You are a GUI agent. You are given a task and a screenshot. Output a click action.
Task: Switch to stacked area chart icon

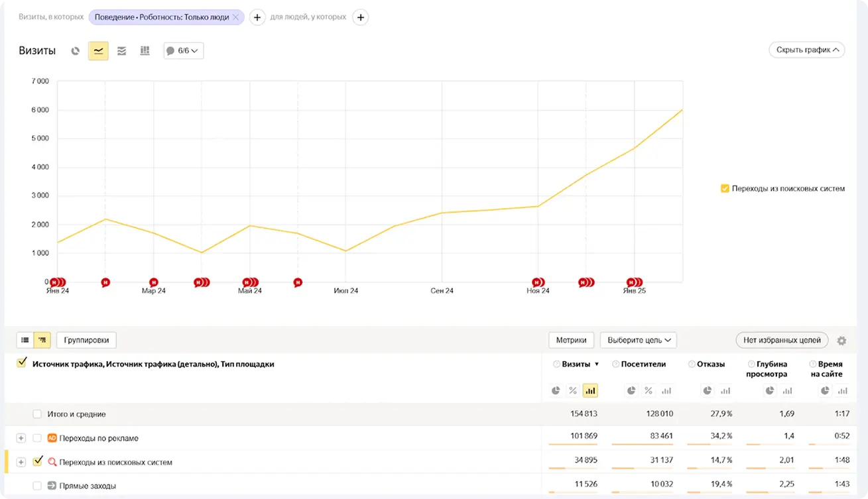click(121, 51)
